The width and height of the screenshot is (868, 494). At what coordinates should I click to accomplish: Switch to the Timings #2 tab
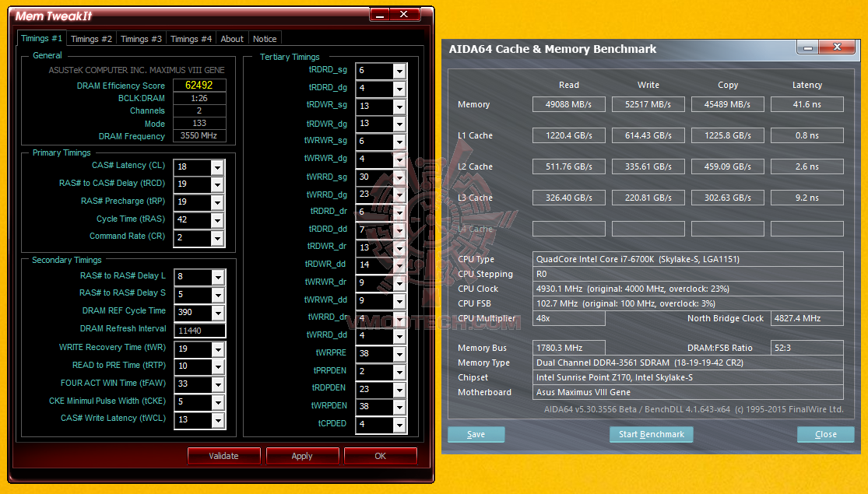coord(91,39)
